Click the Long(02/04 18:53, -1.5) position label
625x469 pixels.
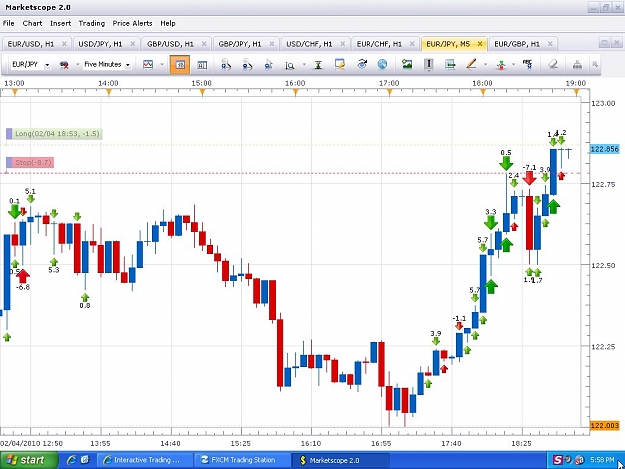click(x=54, y=133)
